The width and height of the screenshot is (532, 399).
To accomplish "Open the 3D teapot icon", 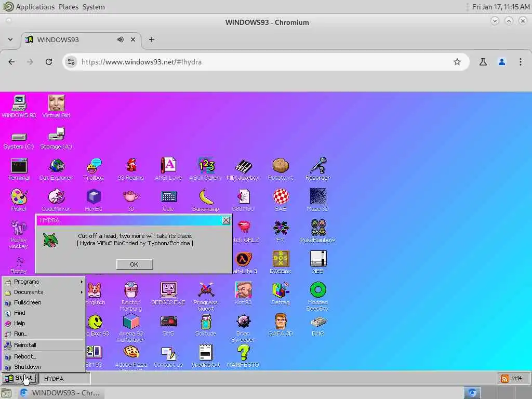I will coord(131,200).
